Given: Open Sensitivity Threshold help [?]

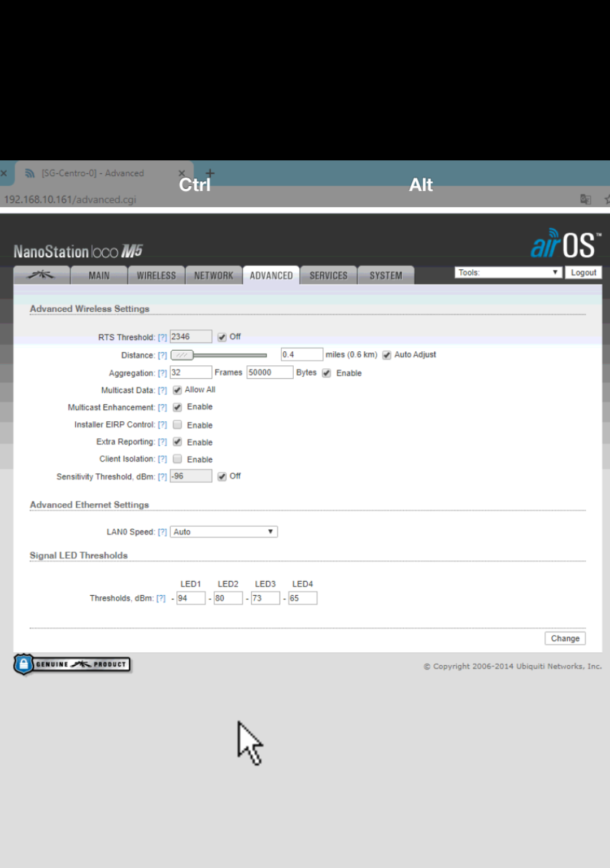Looking at the screenshot, I should pyautogui.click(x=162, y=477).
